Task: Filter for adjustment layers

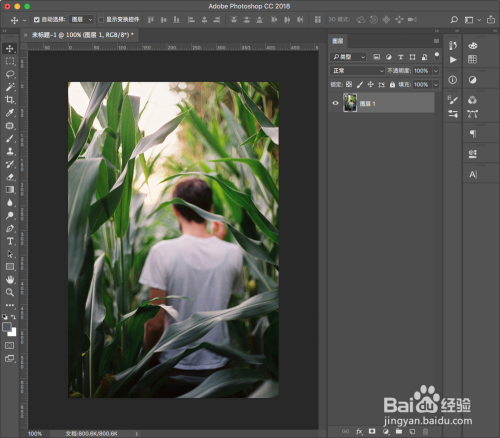Action: [389, 57]
